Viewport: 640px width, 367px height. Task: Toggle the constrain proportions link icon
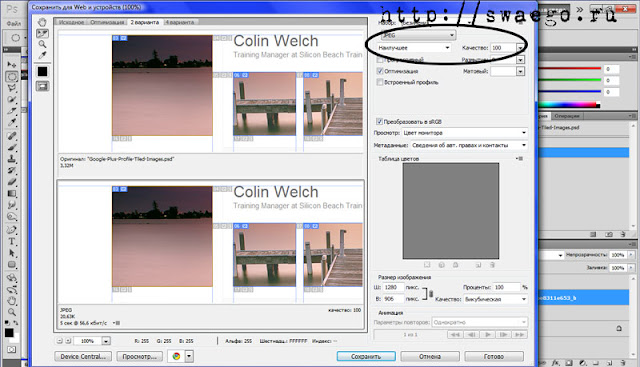pos(431,294)
